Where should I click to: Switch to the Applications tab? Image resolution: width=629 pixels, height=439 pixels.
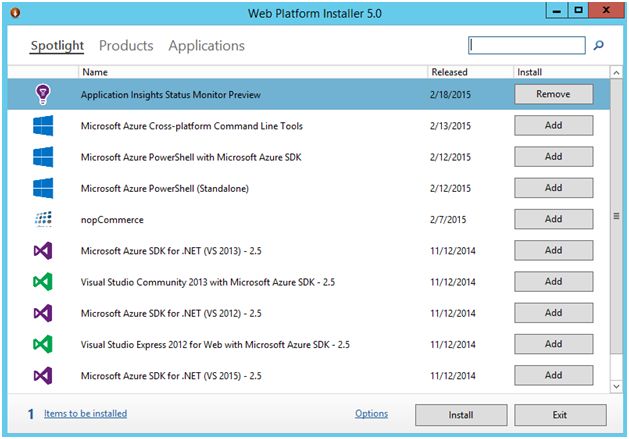tap(206, 46)
